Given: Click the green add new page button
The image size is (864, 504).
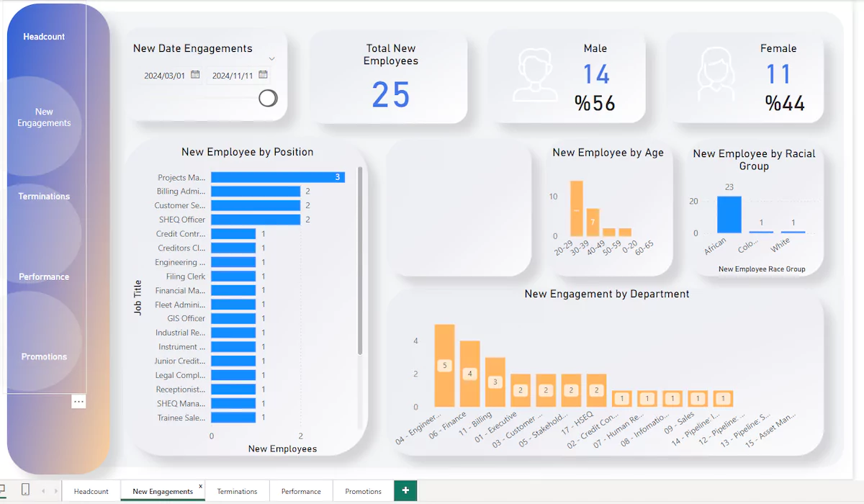Looking at the screenshot, I should [x=405, y=491].
